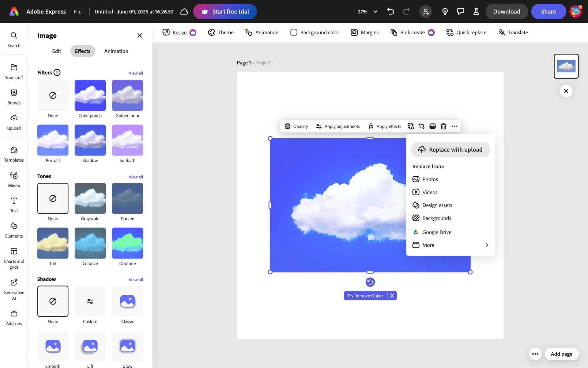Click the undo arrow icon
This screenshot has height=368, width=588.
(x=390, y=12)
